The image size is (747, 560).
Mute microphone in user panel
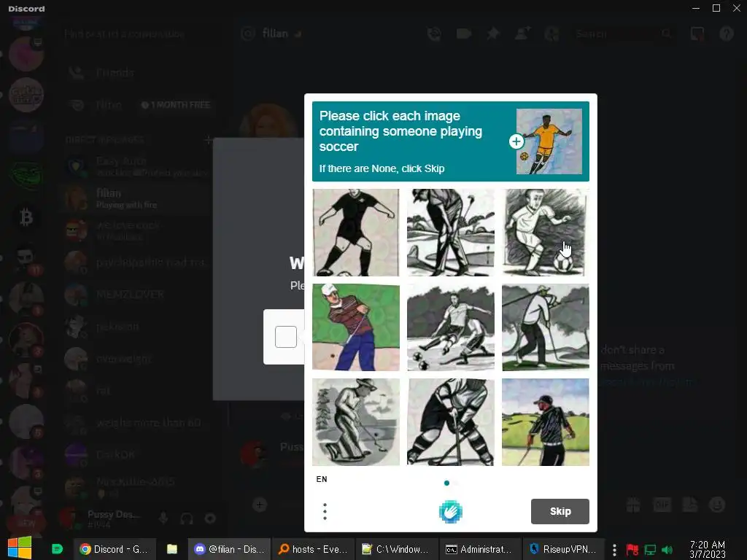pyautogui.click(x=163, y=518)
